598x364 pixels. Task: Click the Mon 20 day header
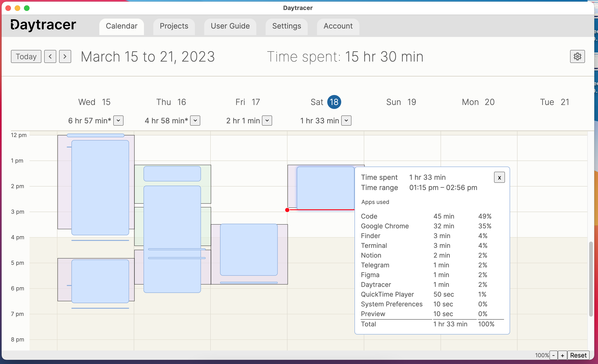(x=478, y=102)
